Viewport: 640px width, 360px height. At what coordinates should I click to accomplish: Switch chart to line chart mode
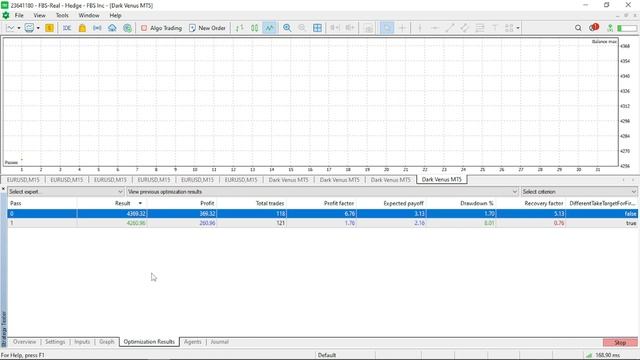(269, 28)
